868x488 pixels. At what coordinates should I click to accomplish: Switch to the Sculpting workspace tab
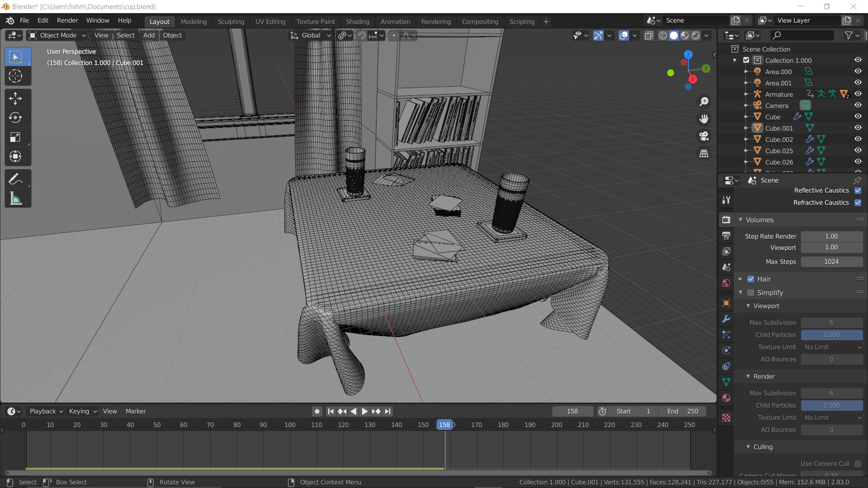point(231,22)
